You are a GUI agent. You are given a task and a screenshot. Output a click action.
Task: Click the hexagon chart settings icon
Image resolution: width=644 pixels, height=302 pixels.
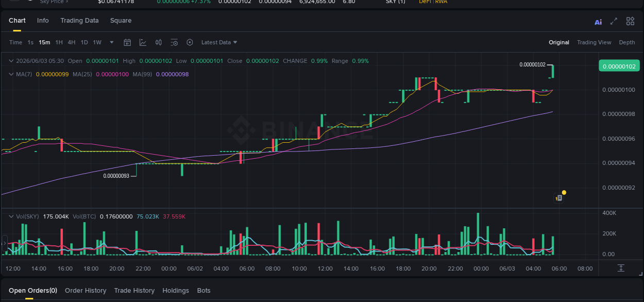click(x=190, y=42)
